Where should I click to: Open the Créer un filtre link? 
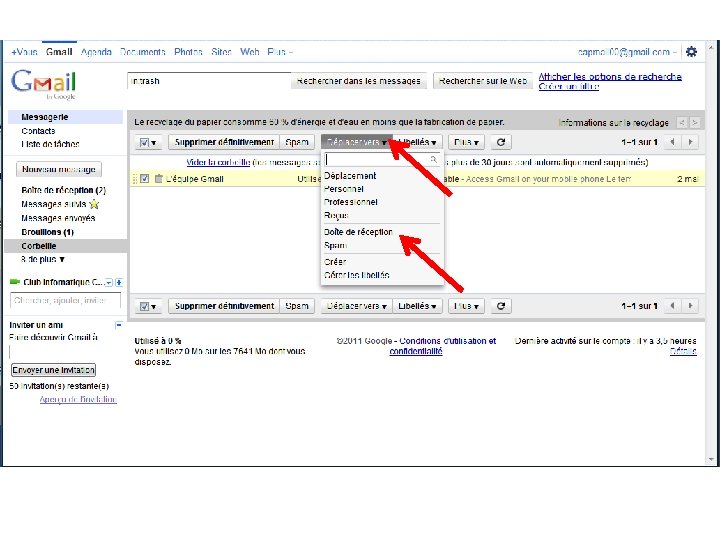point(568,86)
